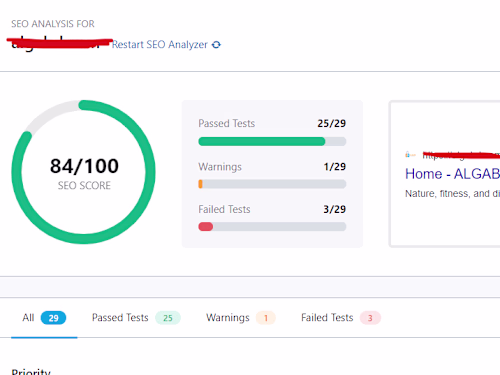Viewport: 500px width, 375px height.
Task: Click the orange 1 badge on Warnings
Action: coord(266,318)
